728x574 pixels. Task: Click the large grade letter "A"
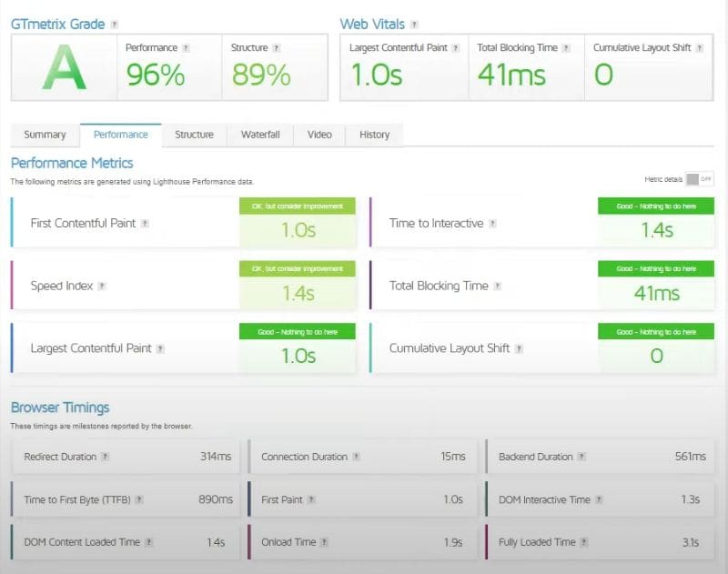(x=65, y=67)
